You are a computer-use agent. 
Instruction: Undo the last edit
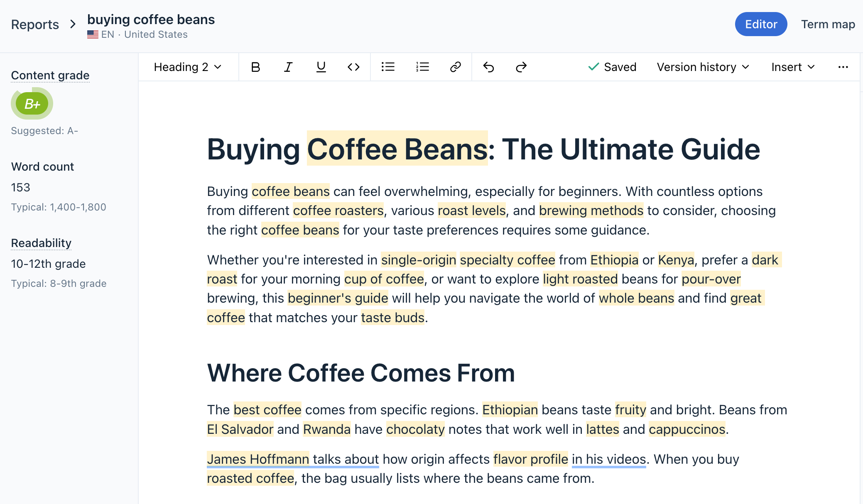489,67
